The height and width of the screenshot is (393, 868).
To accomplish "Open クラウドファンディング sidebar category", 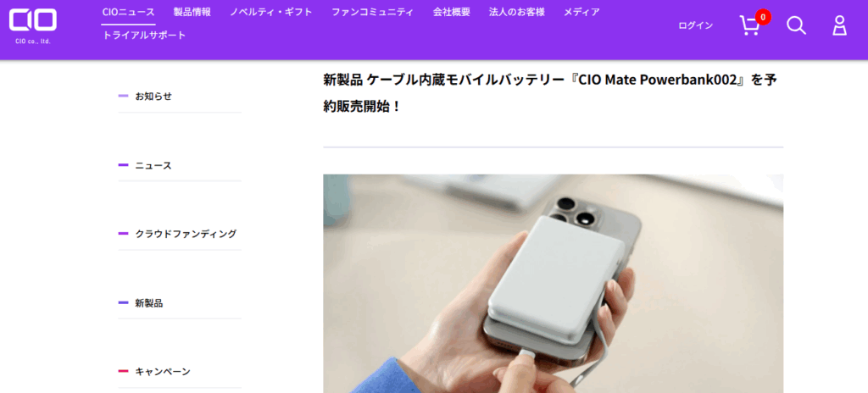I will pyautogui.click(x=180, y=234).
